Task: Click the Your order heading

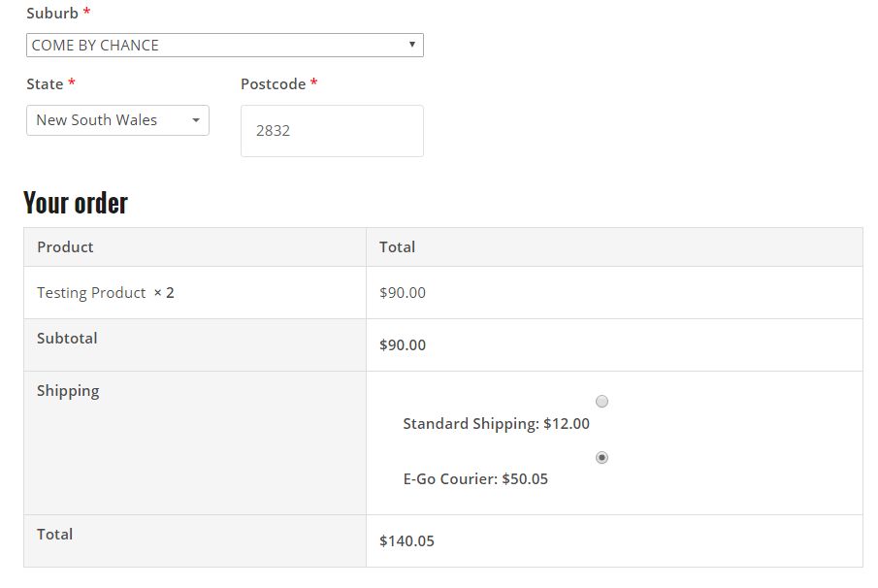Action: tap(76, 203)
